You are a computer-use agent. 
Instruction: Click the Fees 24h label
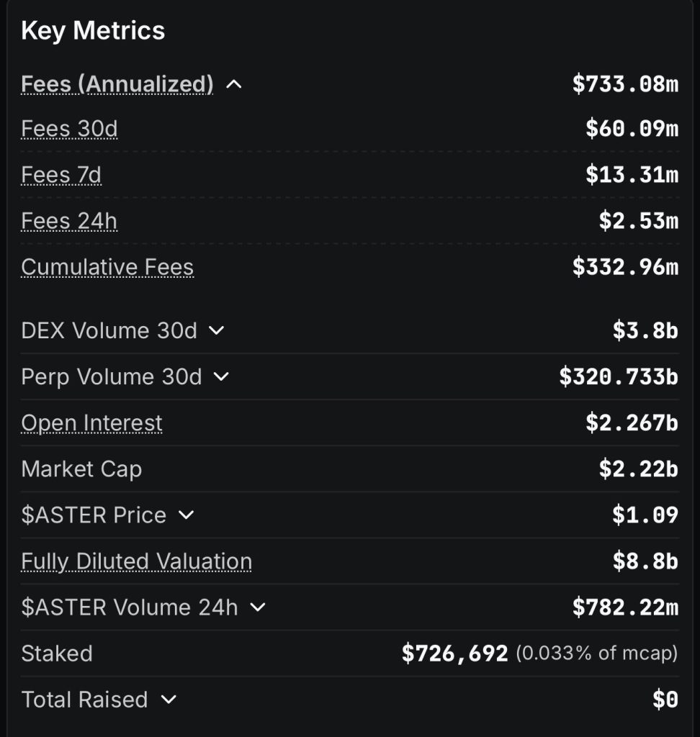(x=69, y=221)
